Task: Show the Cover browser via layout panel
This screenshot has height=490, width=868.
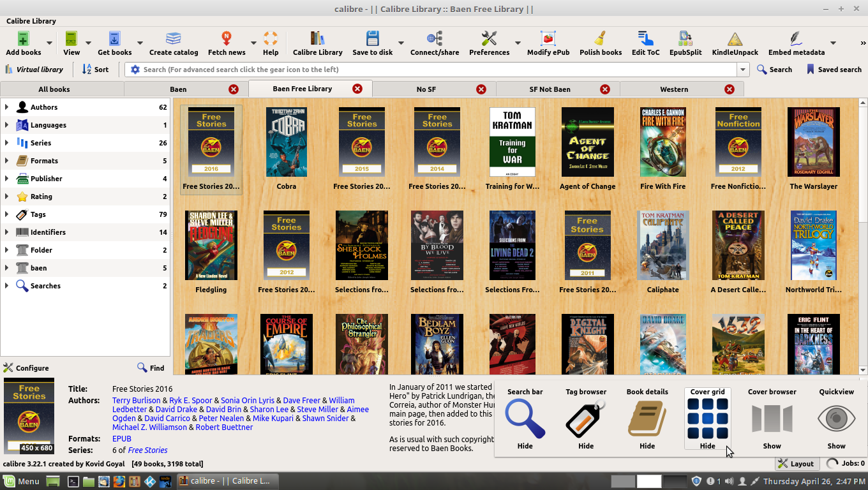Action: (772, 419)
